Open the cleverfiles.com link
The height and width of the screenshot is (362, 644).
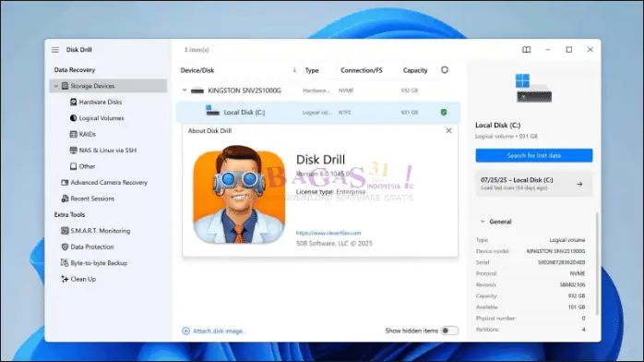(328, 233)
